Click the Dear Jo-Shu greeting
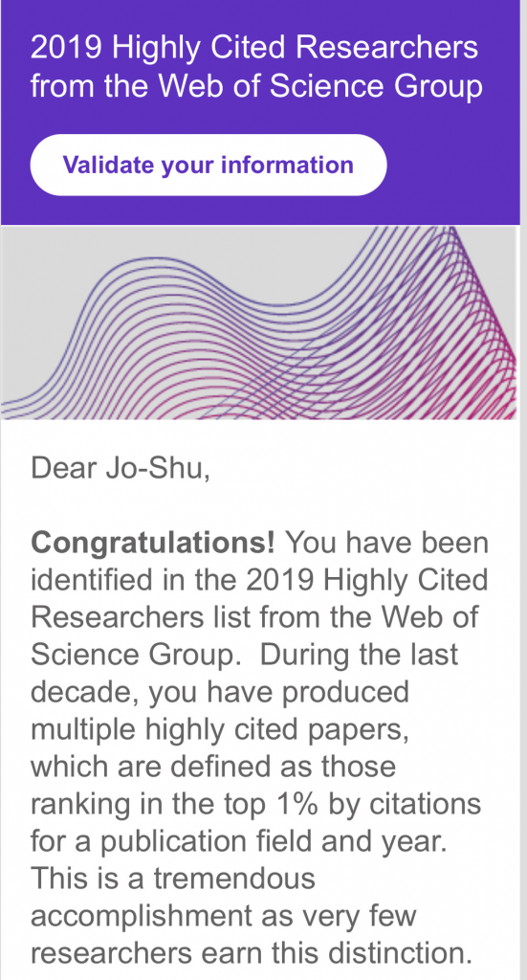This screenshot has width=527, height=980. (121, 469)
